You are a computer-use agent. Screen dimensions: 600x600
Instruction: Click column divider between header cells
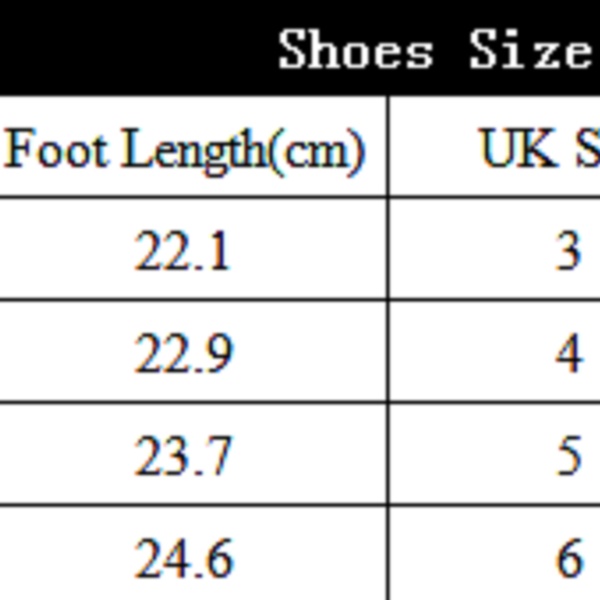coord(388,146)
